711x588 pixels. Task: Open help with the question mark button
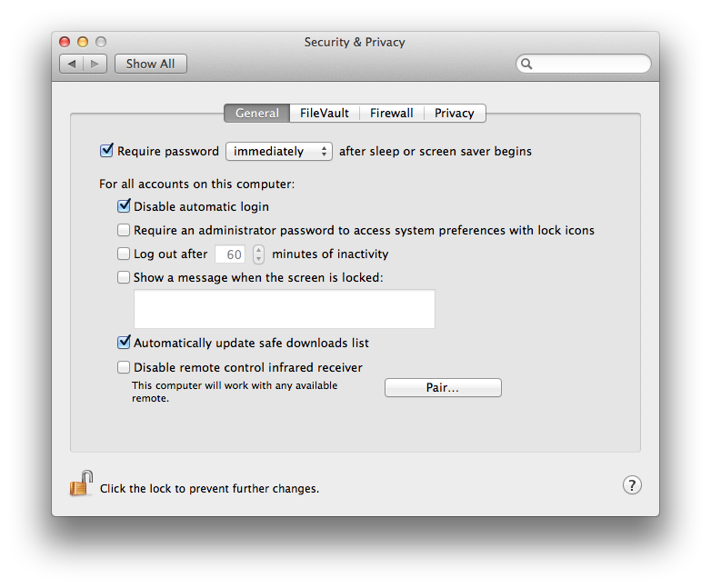[x=632, y=485]
